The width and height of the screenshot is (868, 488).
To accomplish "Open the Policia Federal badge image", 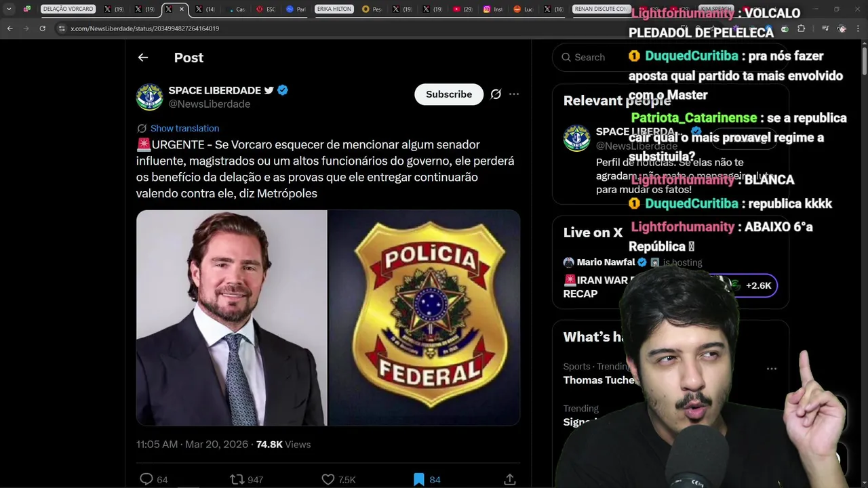I will click(x=424, y=318).
